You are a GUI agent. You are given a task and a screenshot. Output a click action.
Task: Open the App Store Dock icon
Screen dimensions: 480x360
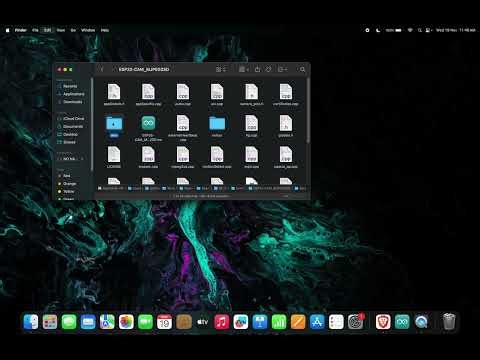coord(317,322)
